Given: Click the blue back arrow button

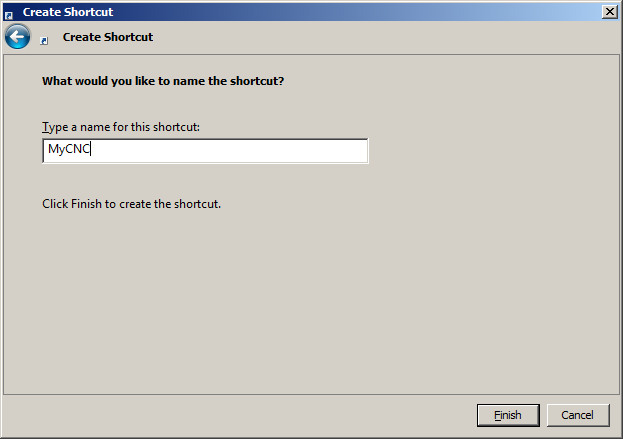Looking at the screenshot, I should point(17,37).
